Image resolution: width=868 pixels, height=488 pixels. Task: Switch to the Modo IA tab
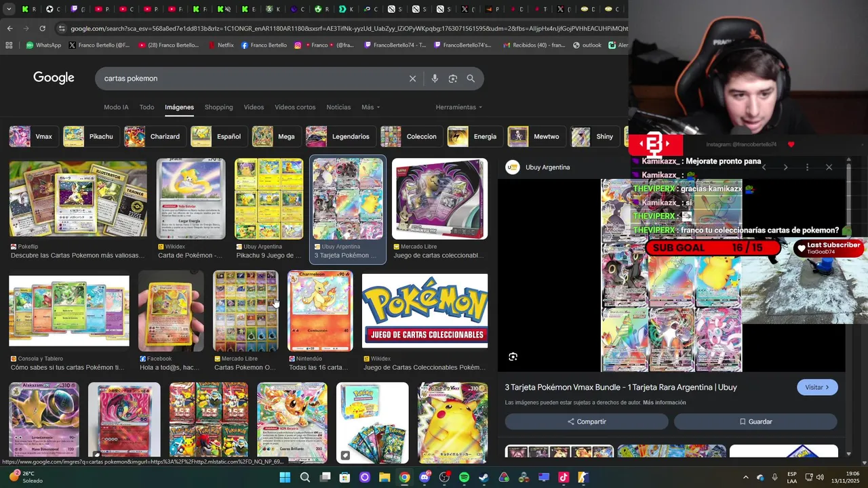116,107
